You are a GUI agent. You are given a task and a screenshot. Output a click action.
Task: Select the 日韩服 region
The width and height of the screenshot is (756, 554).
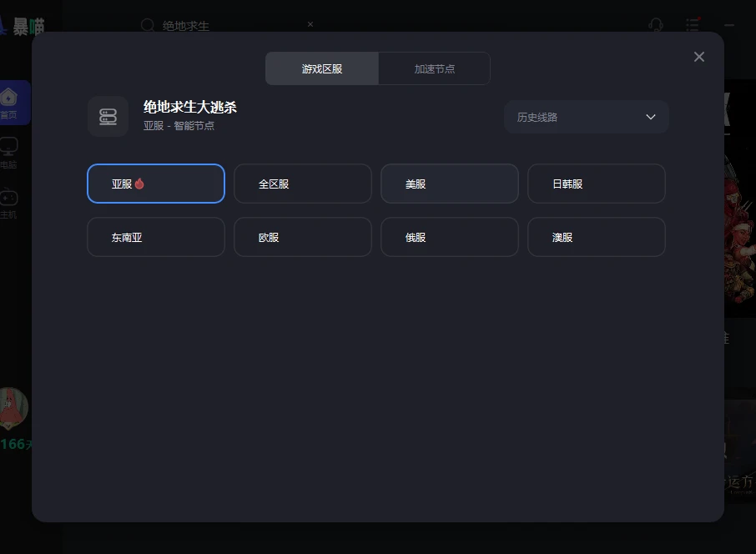(x=597, y=184)
